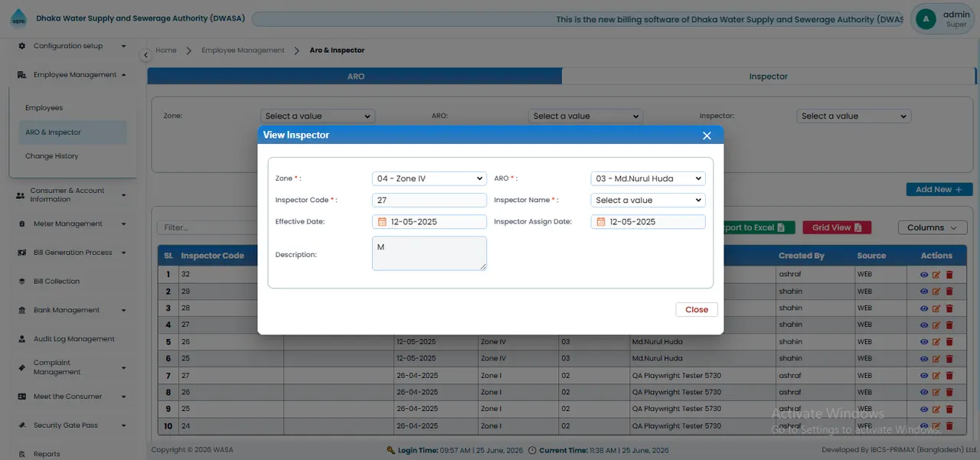Open the Effective Date calendar icon

tap(382, 222)
